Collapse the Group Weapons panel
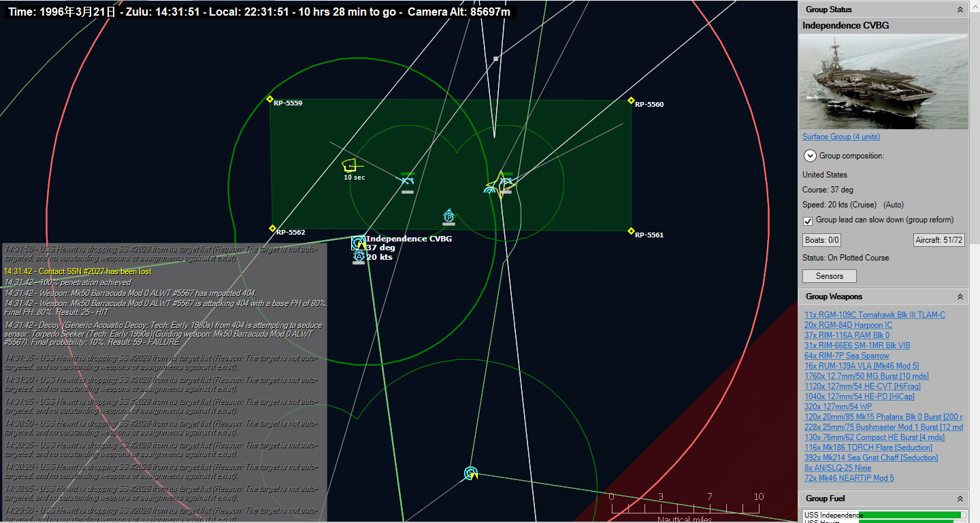The width and height of the screenshot is (980, 523). click(960, 297)
